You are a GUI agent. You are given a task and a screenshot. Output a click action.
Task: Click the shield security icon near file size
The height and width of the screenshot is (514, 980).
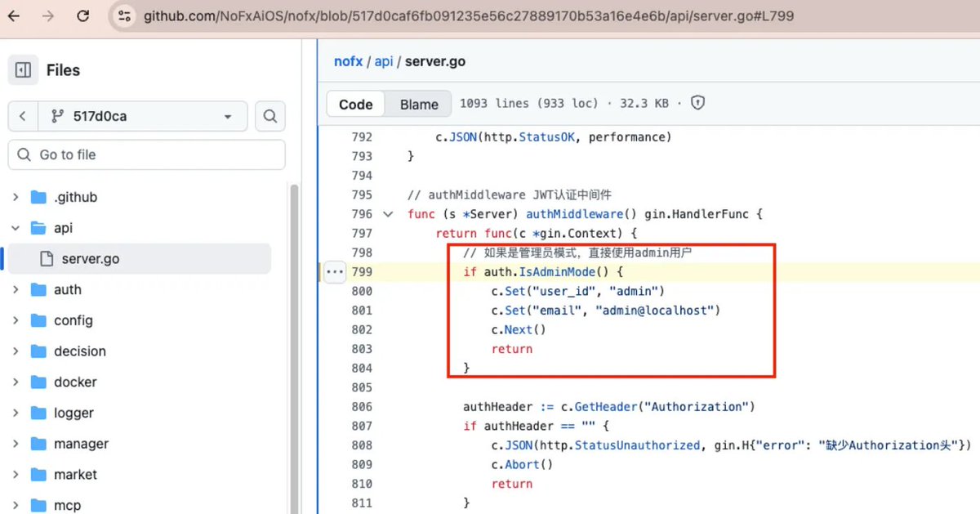pyautogui.click(x=697, y=103)
